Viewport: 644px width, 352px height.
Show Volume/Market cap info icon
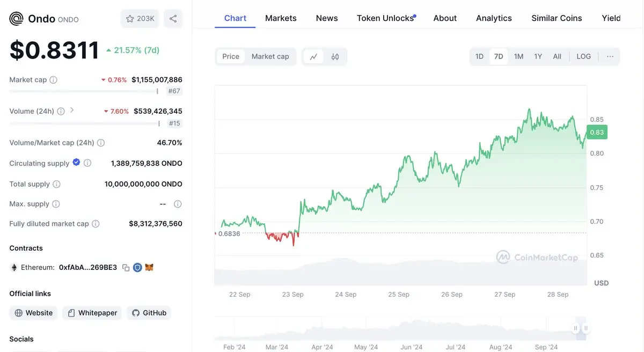pos(101,143)
